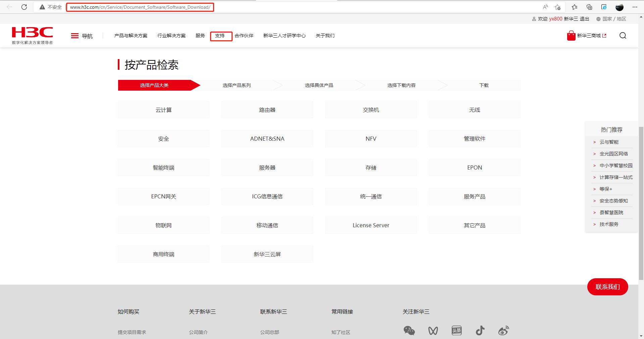Choose the 智能终端 product category
The width and height of the screenshot is (644, 339).
tap(163, 167)
